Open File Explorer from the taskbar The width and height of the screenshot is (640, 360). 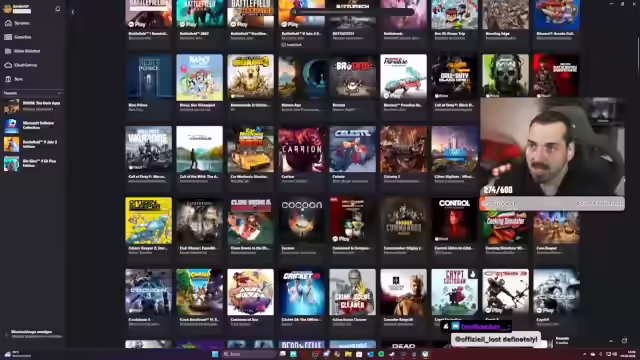[x=348, y=354]
